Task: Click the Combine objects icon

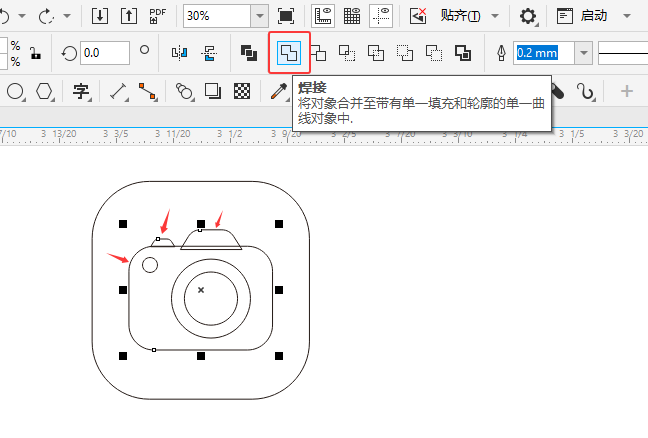Action: coord(249,53)
